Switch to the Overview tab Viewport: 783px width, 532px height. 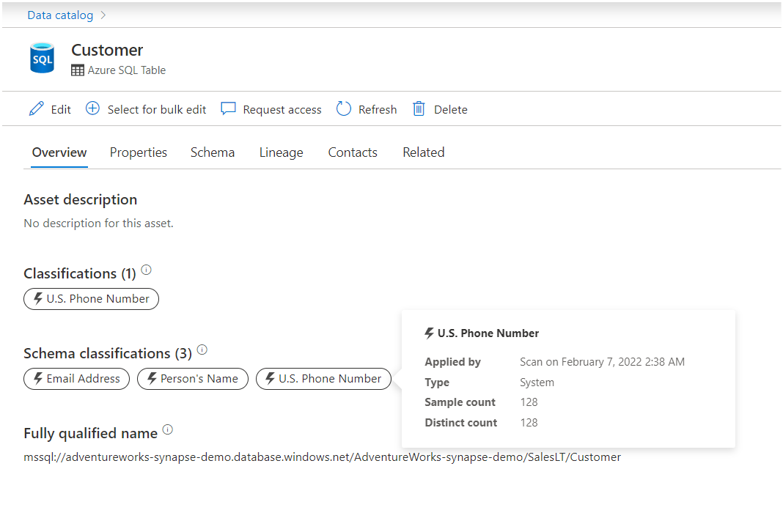point(59,152)
